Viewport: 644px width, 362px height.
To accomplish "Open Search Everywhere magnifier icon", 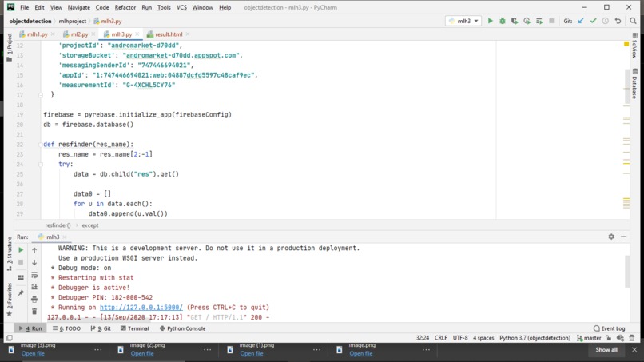I will (633, 21).
